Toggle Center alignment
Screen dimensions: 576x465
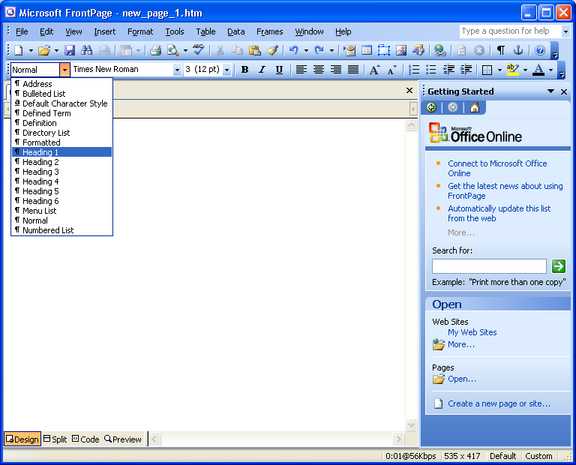(x=318, y=69)
